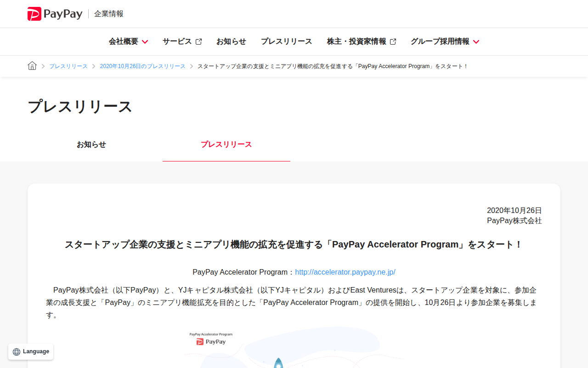This screenshot has height=368, width=588.
Task: Click external-link icon beside サービス
Action: point(198,41)
